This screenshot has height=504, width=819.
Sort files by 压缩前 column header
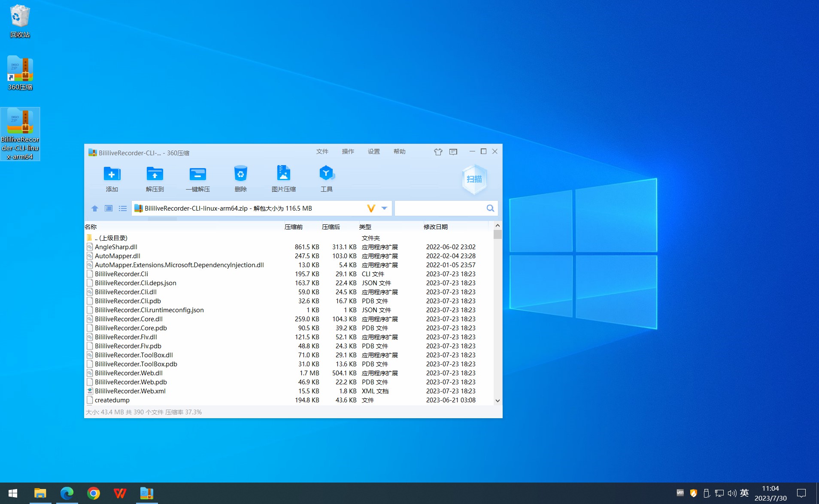point(294,227)
